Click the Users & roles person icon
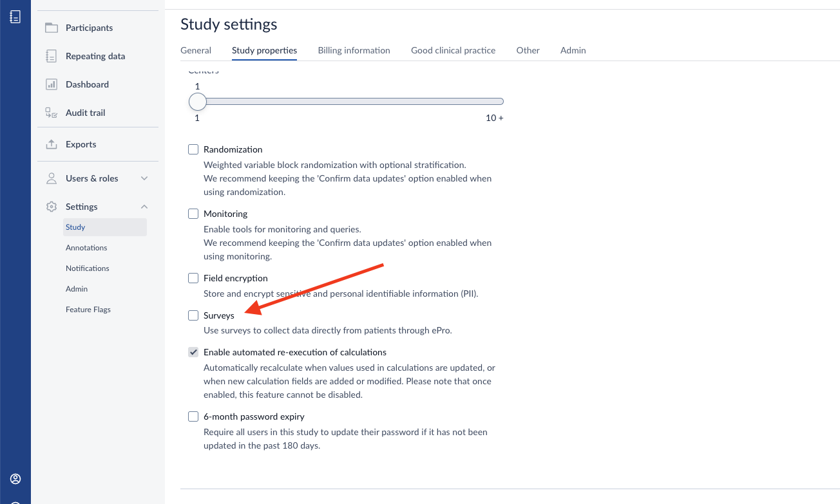 51,178
